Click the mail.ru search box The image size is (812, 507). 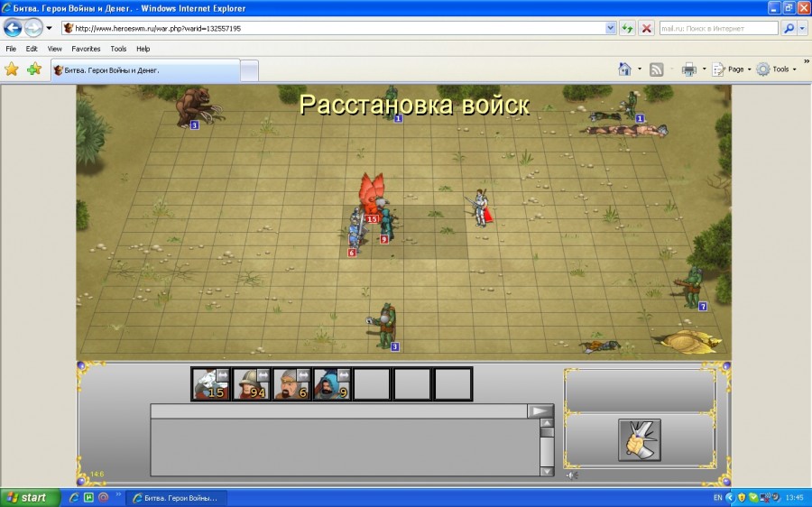[x=719, y=29]
